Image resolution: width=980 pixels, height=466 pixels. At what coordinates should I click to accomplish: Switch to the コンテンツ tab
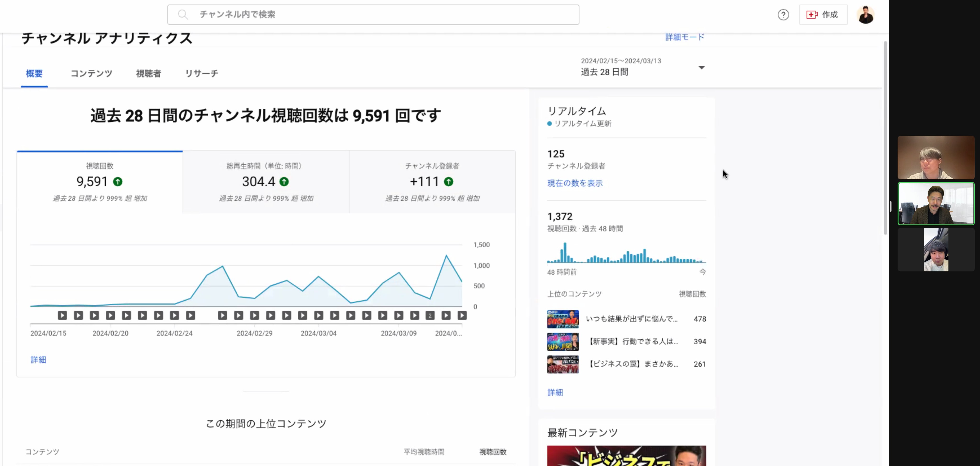[x=91, y=74]
